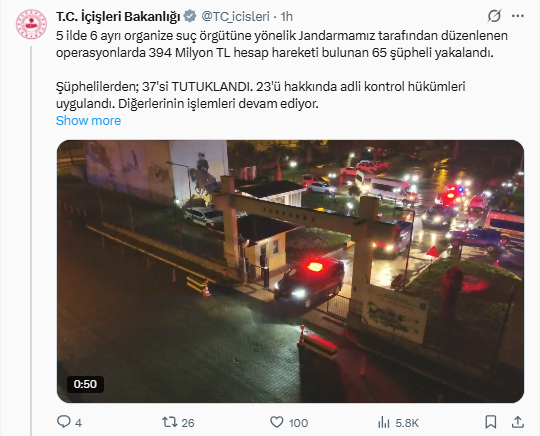This screenshot has width=540, height=436.
Task: Open the share upload icon
Action: click(518, 422)
